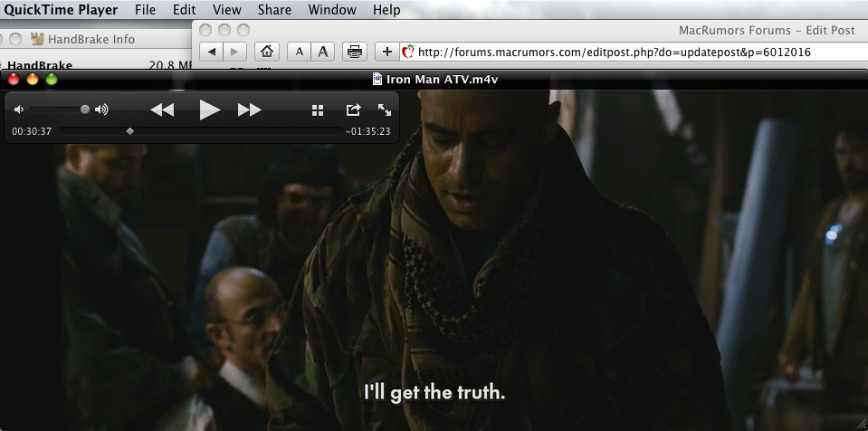Click the Safari home button
868x431 pixels.
point(267,53)
